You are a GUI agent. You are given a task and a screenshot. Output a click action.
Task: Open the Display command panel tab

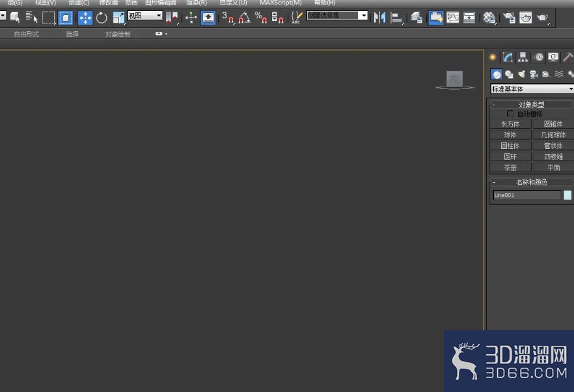click(x=553, y=57)
